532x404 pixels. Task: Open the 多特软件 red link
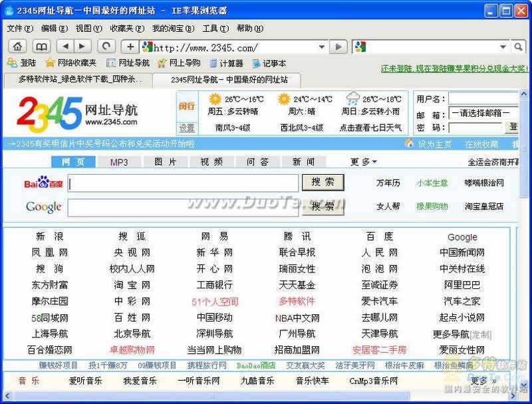point(297,301)
